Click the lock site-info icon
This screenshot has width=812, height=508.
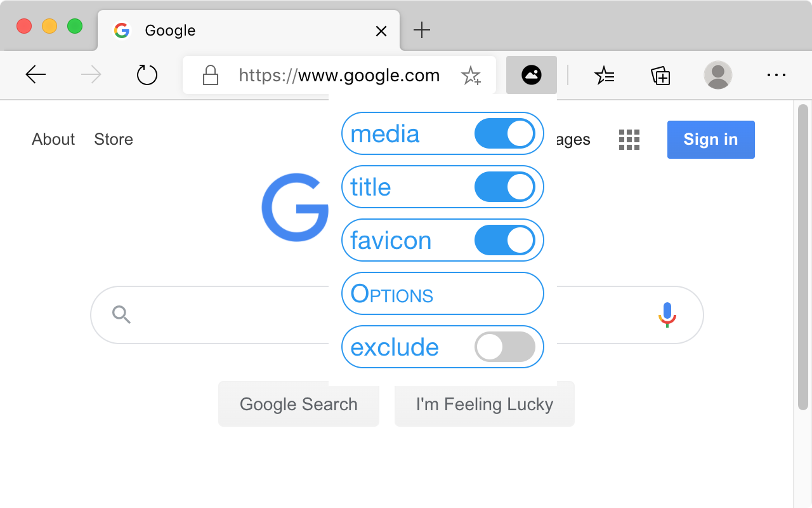click(210, 76)
